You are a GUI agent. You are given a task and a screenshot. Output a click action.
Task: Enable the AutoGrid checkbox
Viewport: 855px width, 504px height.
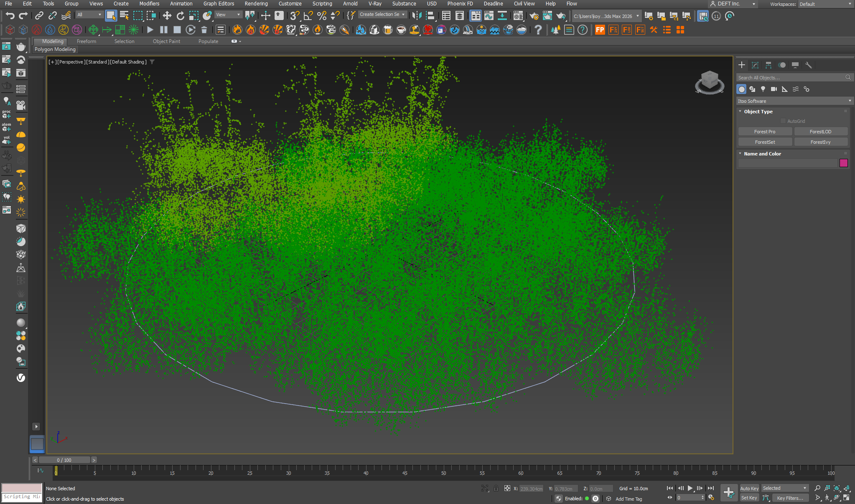(783, 121)
